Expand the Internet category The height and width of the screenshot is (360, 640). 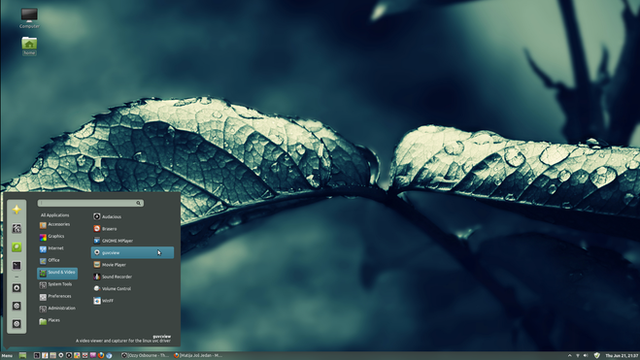pyautogui.click(x=57, y=248)
